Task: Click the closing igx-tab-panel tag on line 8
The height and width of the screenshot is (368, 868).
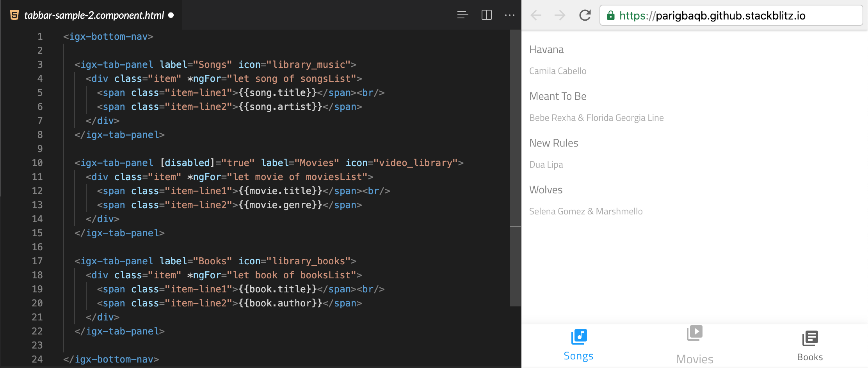Action: (119, 135)
